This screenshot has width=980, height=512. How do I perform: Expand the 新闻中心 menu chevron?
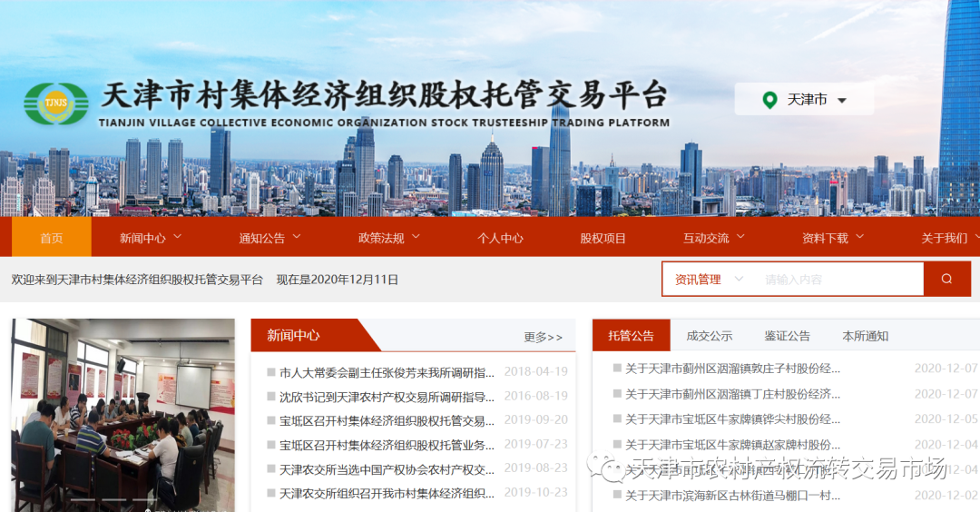pos(178,237)
